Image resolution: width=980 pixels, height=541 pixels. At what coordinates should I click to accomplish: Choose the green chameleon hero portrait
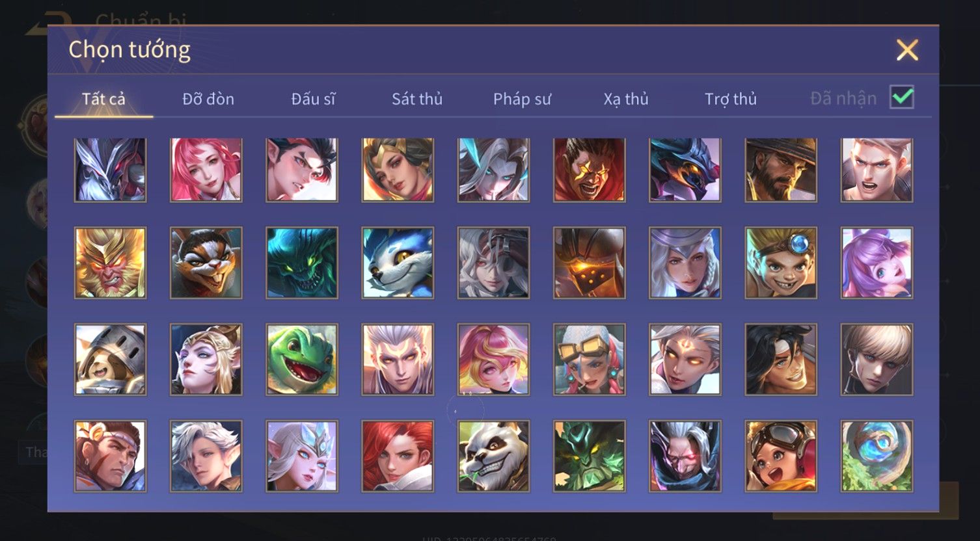(x=302, y=360)
